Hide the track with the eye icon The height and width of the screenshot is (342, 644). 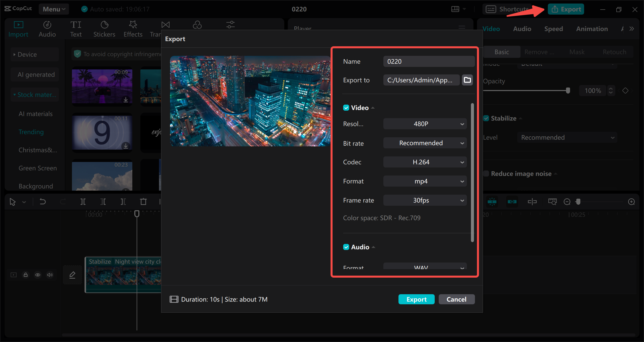pos(38,275)
